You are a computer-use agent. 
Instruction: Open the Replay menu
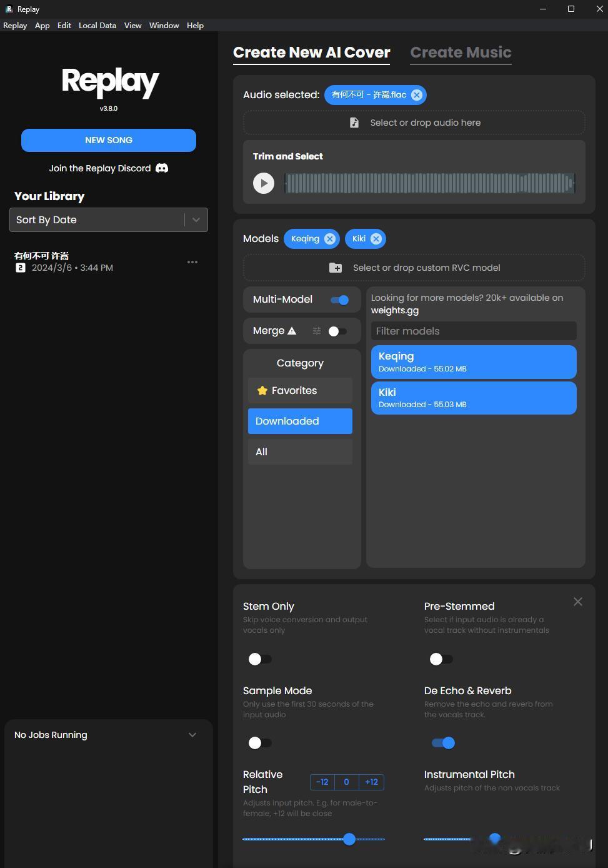(x=15, y=26)
